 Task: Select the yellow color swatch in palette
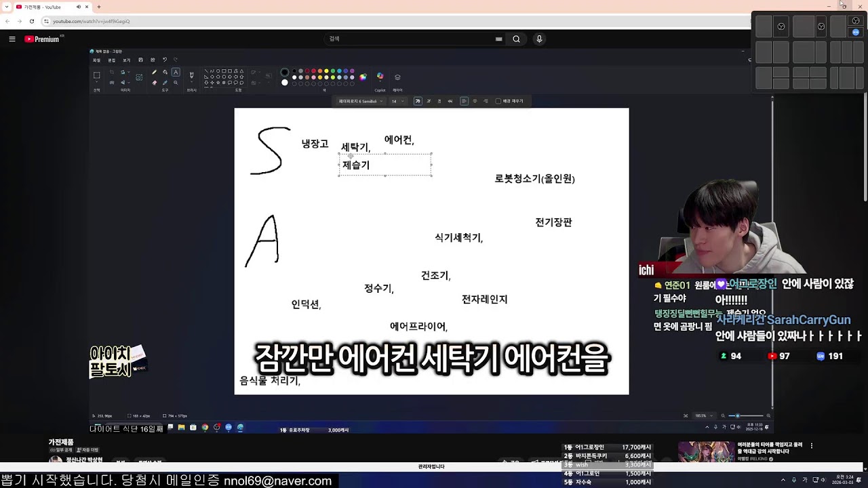coord(326,70)
